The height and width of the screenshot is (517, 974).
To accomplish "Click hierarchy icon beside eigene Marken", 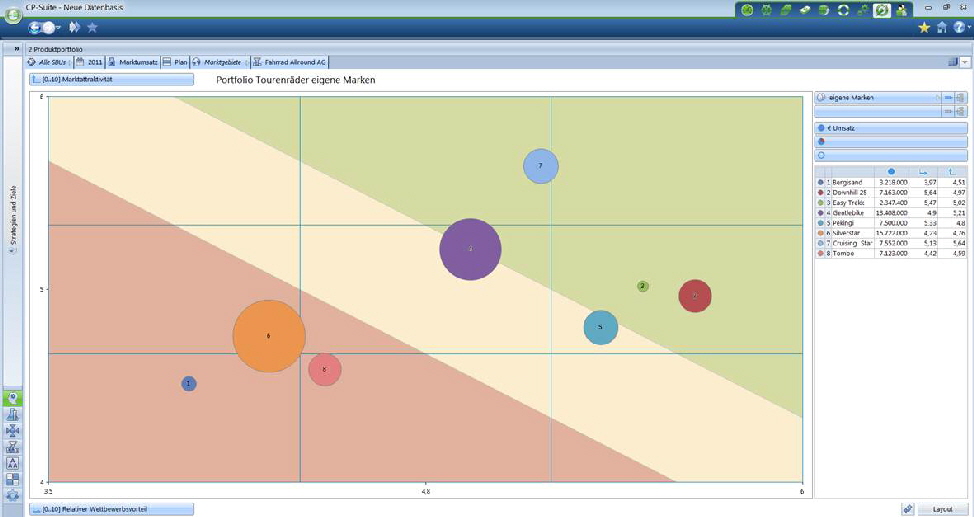I will coord(962,98).
